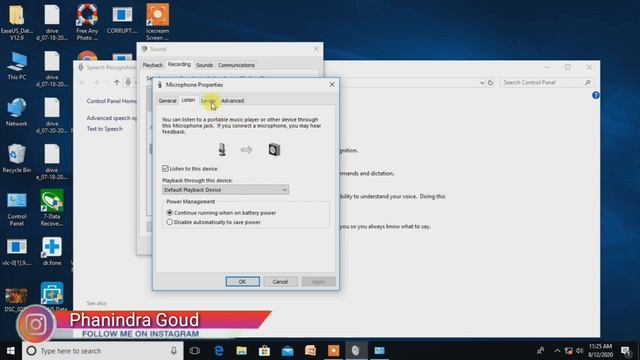Click the help icon in Speech Recognition window
This screenshot has width=640, height=360.
point(596,95)
